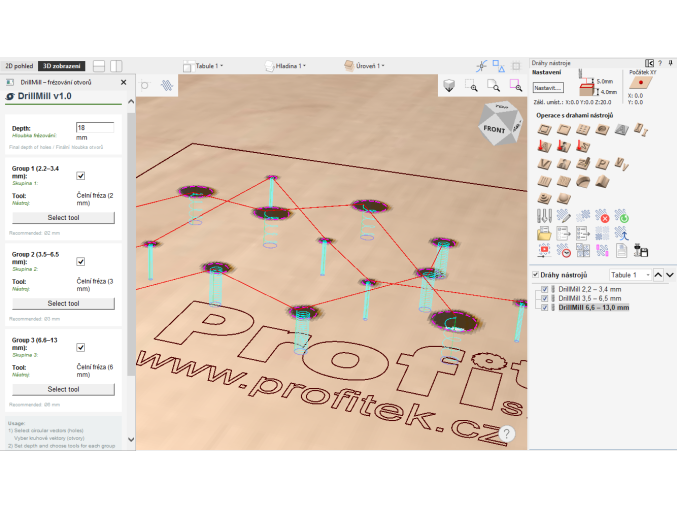Image resolution: width=677 pixels, height=507 pixels.
Task: Click Select tool for Group 3
Action: 63,390
